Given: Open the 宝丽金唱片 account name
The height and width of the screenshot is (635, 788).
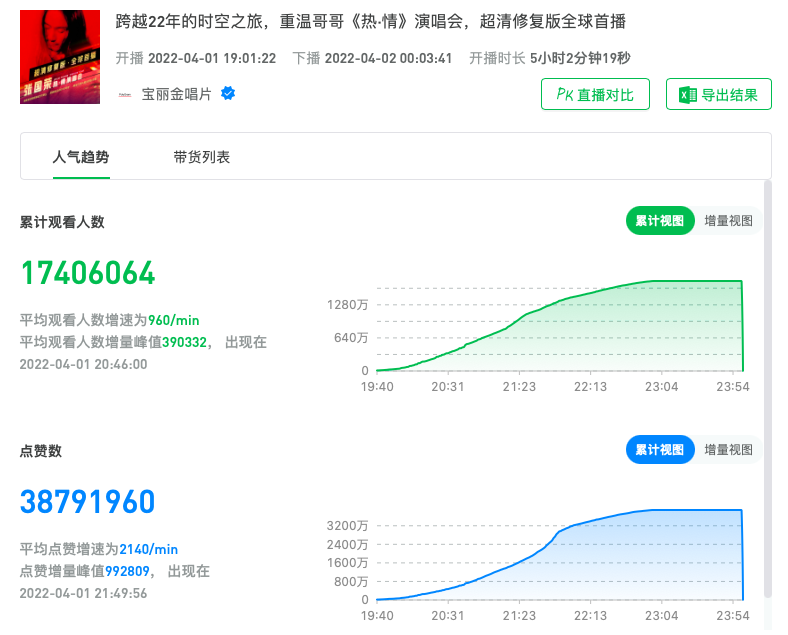Looking at the screenshot, I should coord(176,94).
